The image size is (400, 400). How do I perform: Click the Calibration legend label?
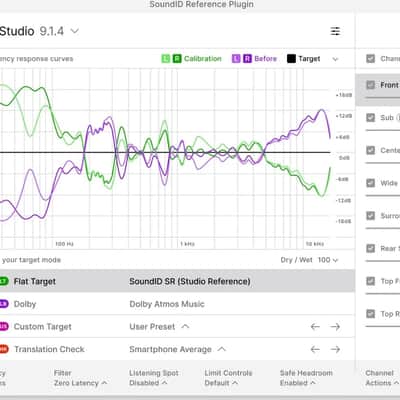point(203,59)
